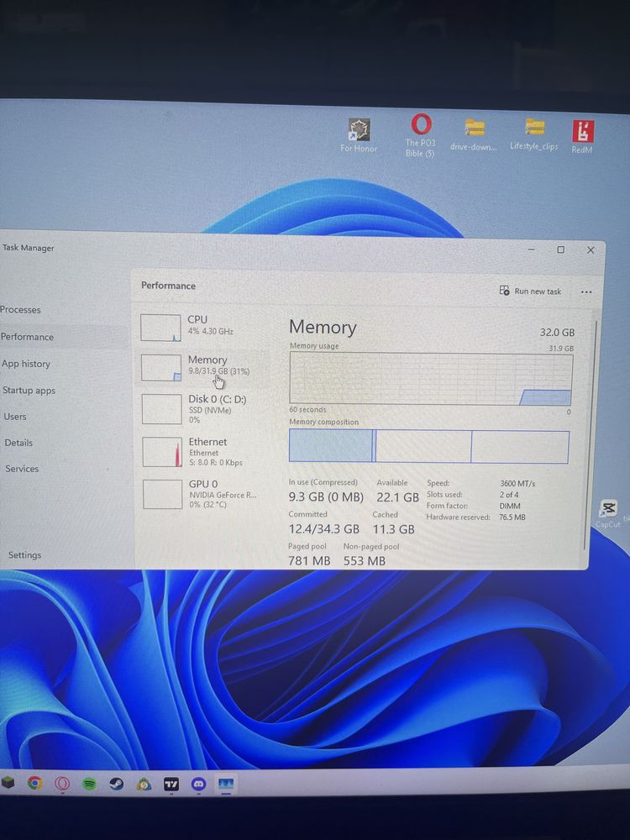Click the 2 of 4 slots used value
The image size is (630, 840).
point(509,495)
